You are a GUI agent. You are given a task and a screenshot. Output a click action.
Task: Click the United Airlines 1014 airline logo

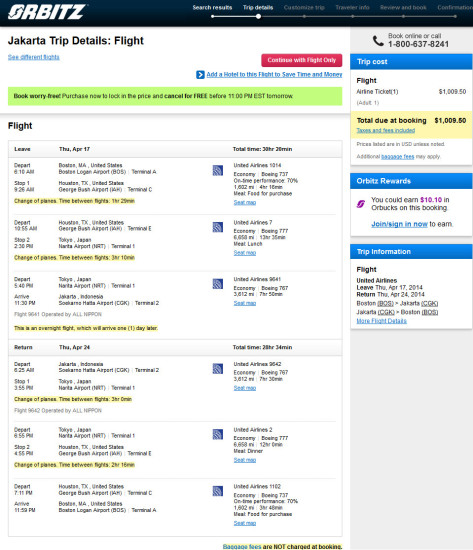[x=218, y=170]
